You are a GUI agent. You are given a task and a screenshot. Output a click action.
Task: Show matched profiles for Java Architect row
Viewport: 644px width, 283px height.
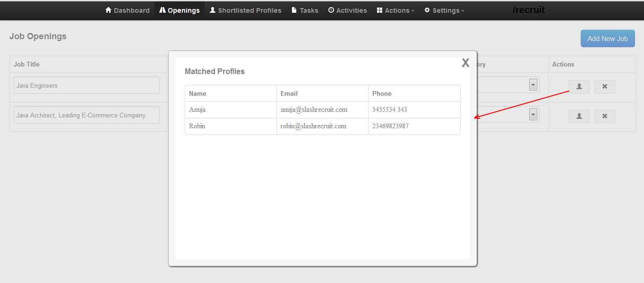[579, 117]
